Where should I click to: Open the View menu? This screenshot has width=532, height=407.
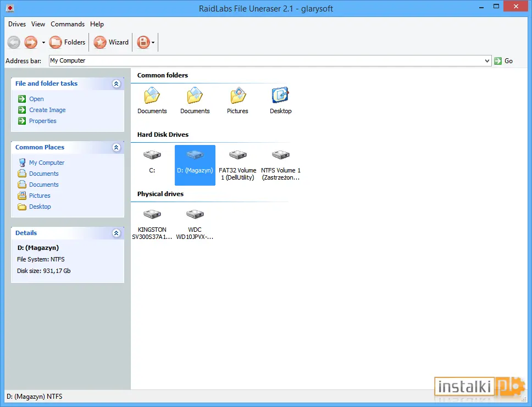(x=38, y=24)
